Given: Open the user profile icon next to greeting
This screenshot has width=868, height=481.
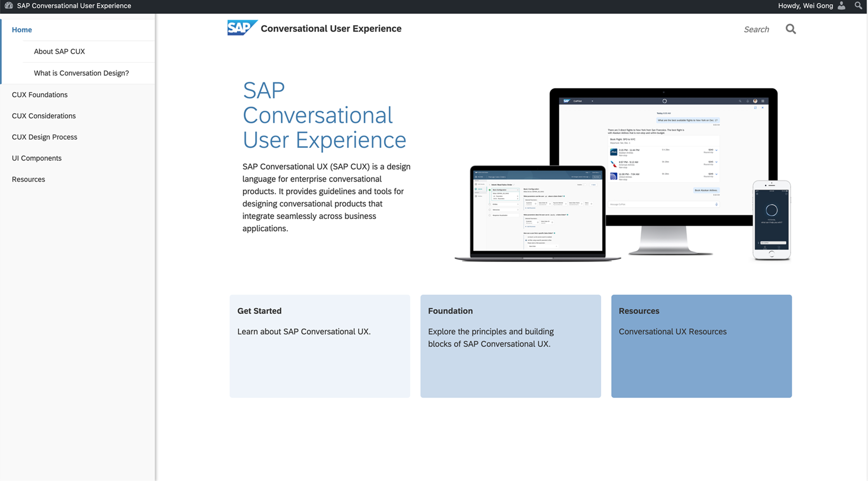Looking at the screenshot, I should tap(841, 5).
